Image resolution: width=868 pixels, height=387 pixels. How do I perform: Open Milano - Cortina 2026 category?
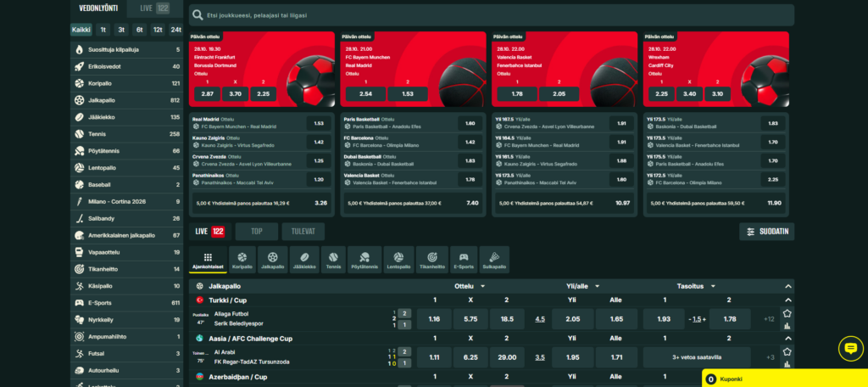point(127,202)
